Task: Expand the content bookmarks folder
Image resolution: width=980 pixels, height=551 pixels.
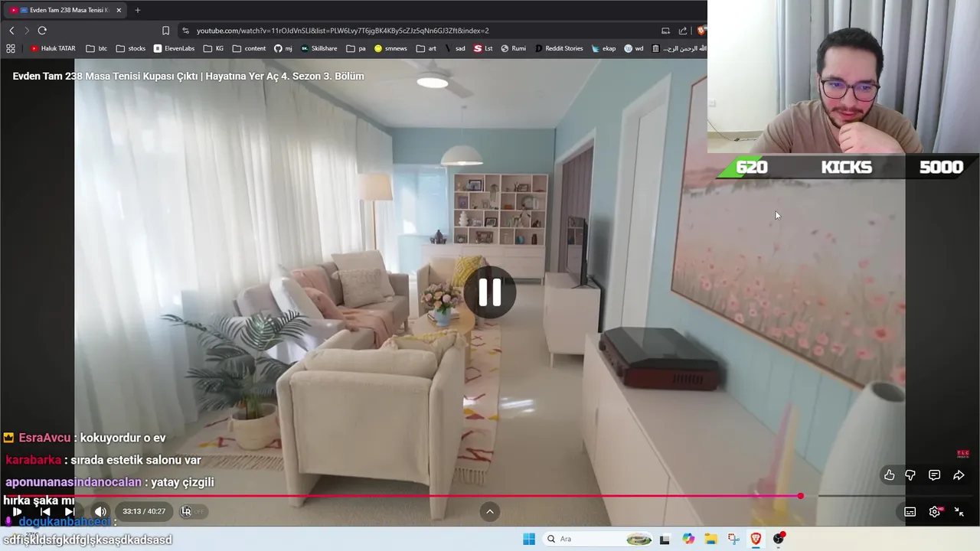Action: click(x=249, y=48)
